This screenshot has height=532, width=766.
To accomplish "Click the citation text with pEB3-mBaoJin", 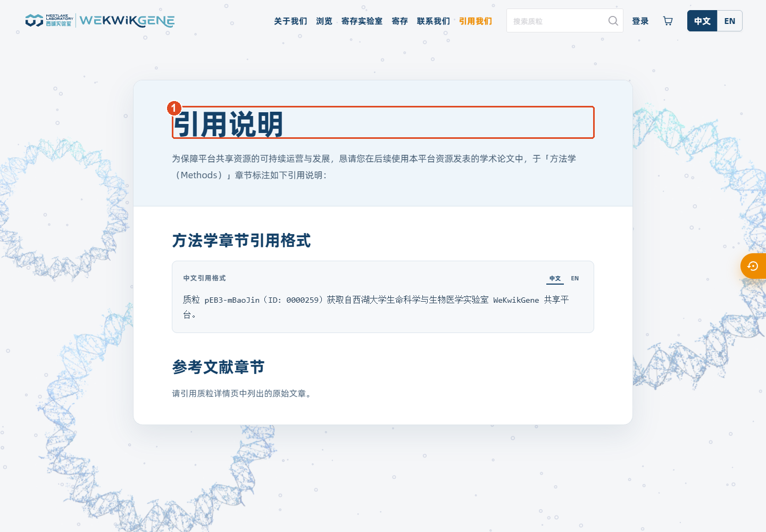I will coord(376,307).
